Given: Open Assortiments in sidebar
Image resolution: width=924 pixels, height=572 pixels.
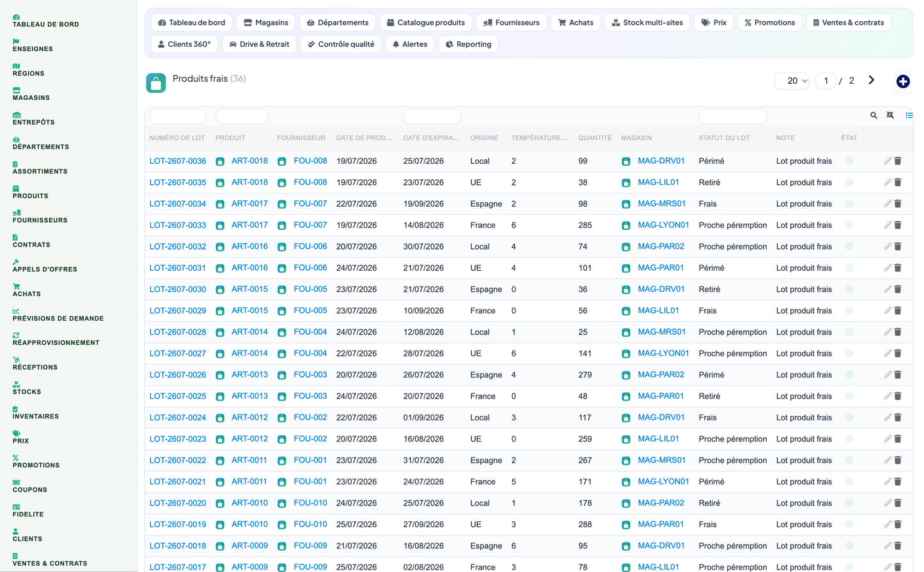Looking at the screenshot, I should [40, 168].
